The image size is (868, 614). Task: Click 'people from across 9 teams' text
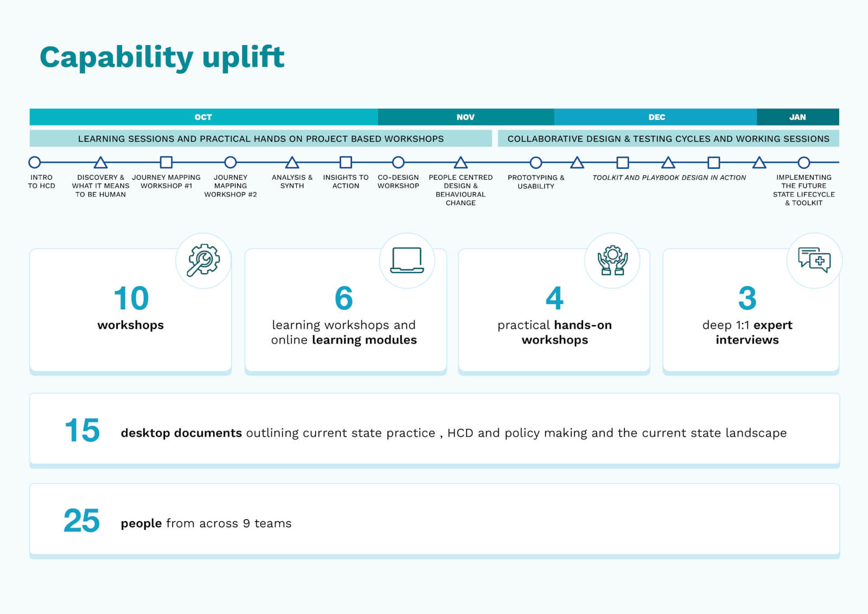pyautogui.click(x=206, y=523)
